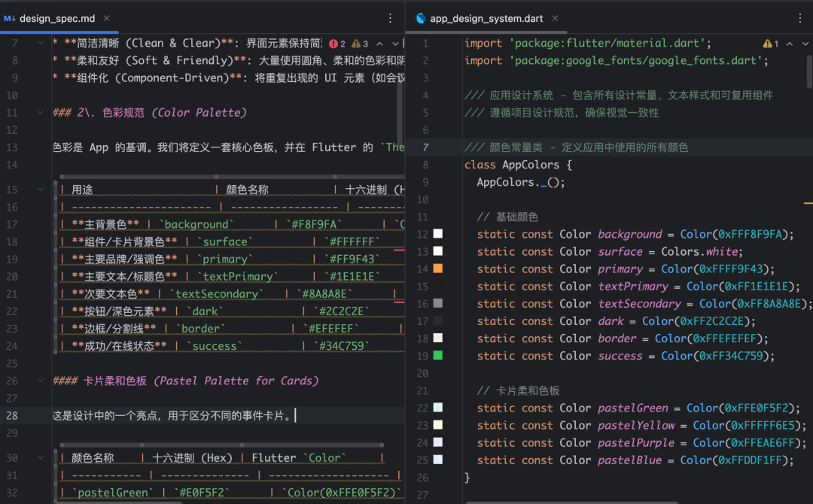This screenshot has width=813, height=504.
Task: Switch to the design_spec.md tab
Action: 57,19
